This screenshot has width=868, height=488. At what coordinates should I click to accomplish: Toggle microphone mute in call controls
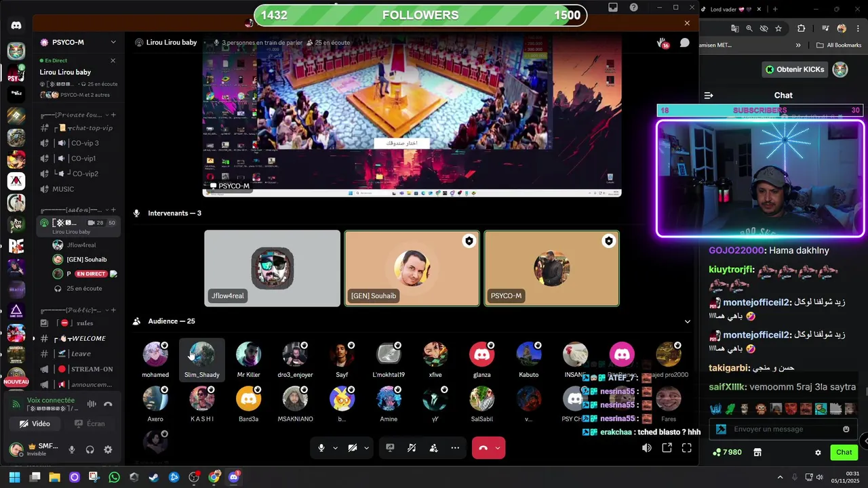(x=321, y=448)
